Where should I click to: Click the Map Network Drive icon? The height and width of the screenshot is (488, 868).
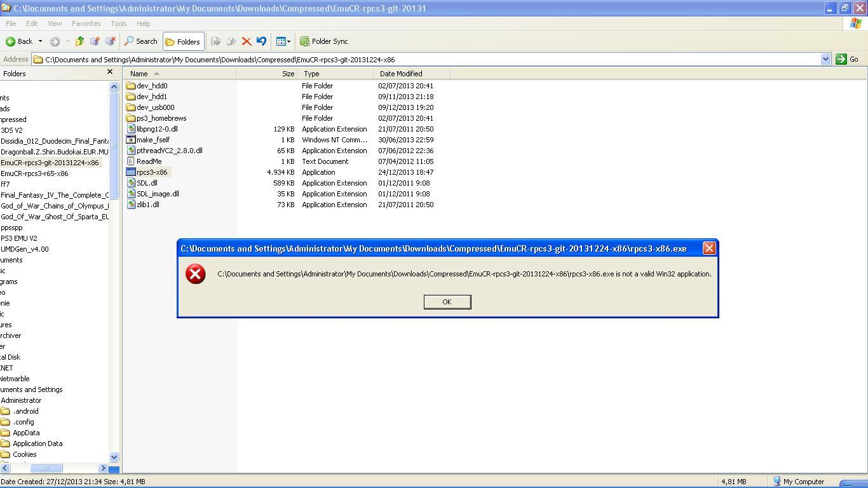click(95, 41)
